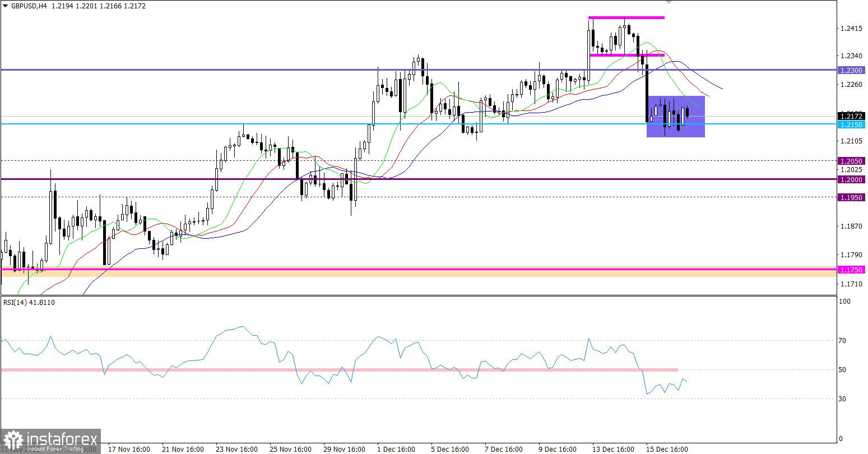Viewport: 868px width, 454px height.
Task: Select the 1.2150 level price tag
Action: coord(851,124)
